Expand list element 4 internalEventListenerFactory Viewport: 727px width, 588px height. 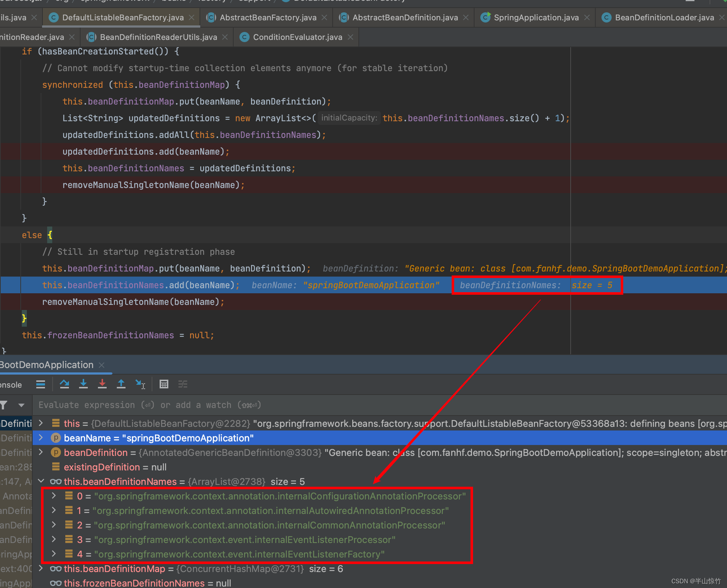(x=54, y=554)
